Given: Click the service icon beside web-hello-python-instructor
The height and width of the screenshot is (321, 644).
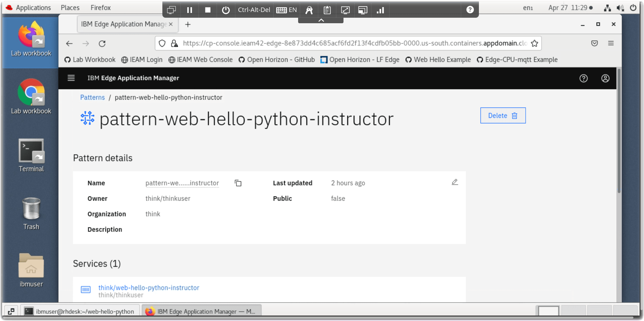Looking at the screenshot, I should tap(86, 290).
